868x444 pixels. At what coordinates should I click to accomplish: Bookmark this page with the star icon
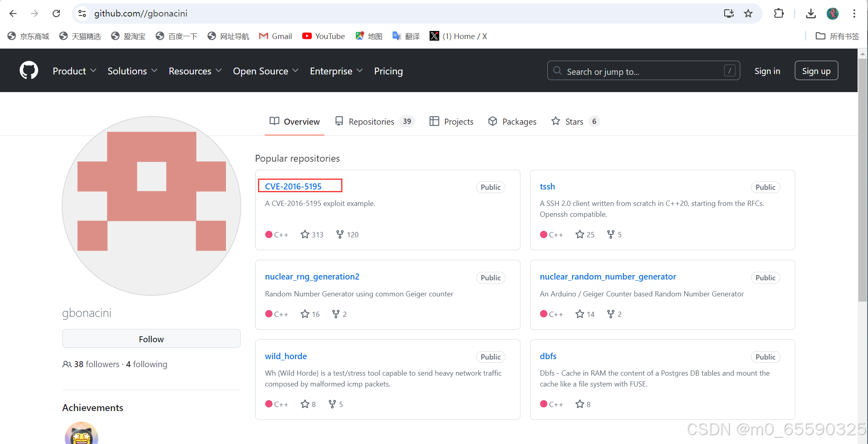748,14
